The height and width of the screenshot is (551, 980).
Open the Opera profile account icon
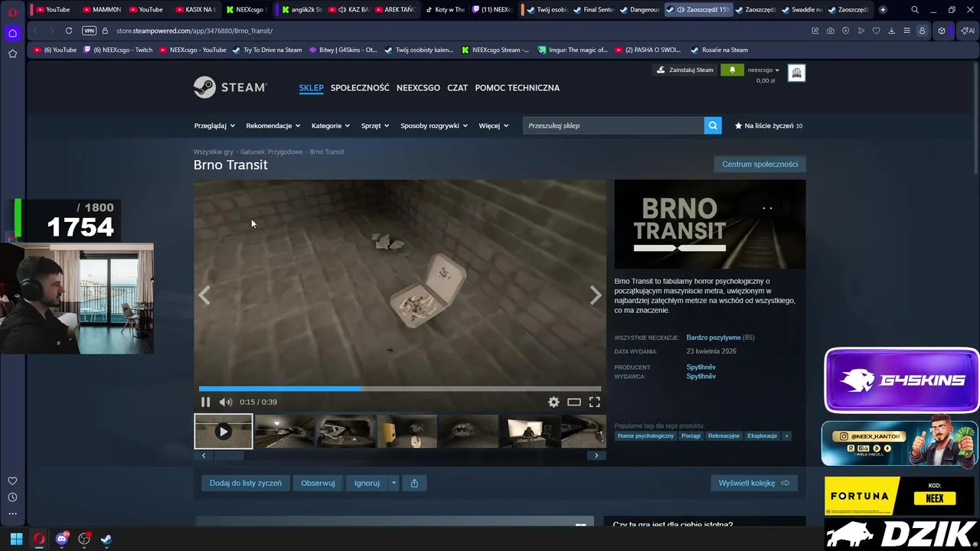pos(923,31)
